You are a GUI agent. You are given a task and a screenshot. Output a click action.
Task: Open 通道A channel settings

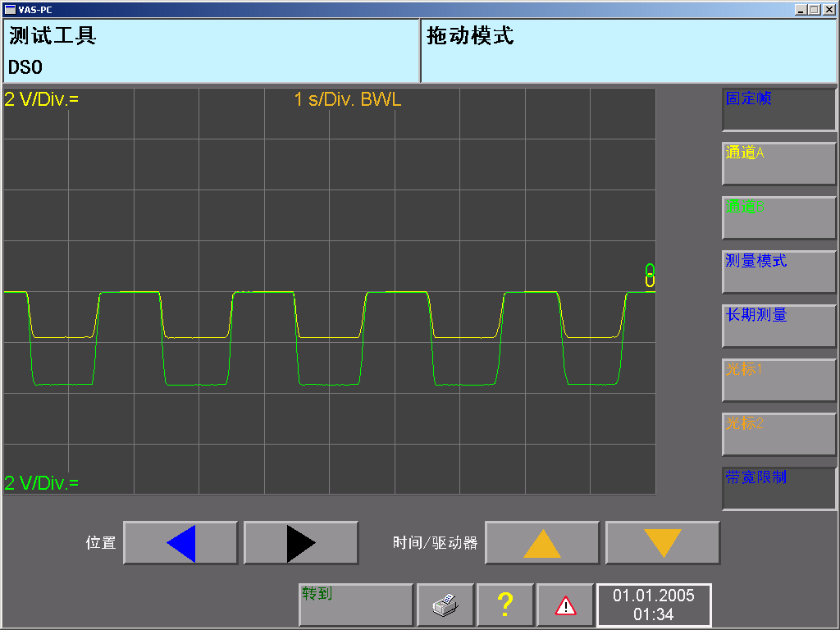(x=778, y=163)
